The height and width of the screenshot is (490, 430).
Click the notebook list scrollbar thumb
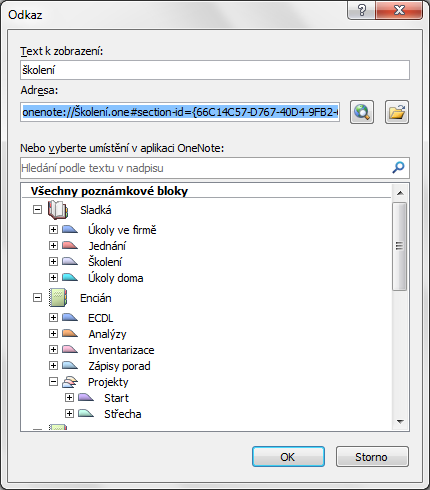[400, 246]
